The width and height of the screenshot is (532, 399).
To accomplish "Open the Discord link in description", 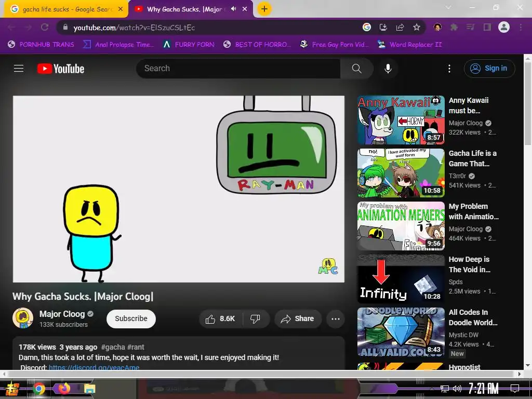I will 94,367.
